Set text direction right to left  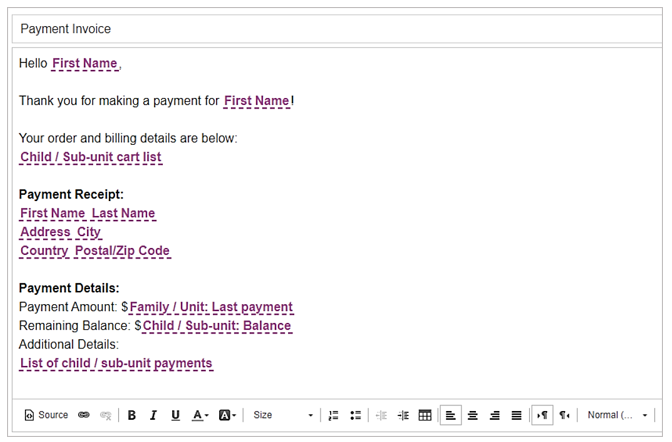point(565,415)
